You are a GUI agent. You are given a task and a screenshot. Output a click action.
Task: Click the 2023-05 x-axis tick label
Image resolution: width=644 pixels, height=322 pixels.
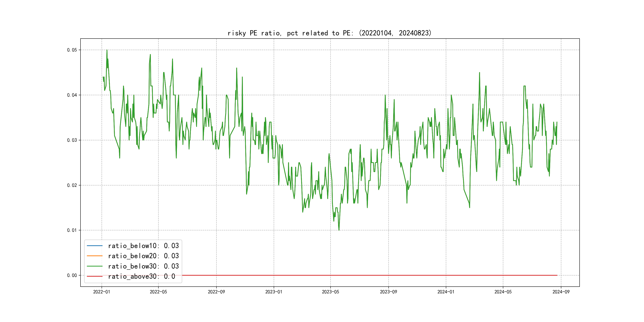click(x=330, y=292)
